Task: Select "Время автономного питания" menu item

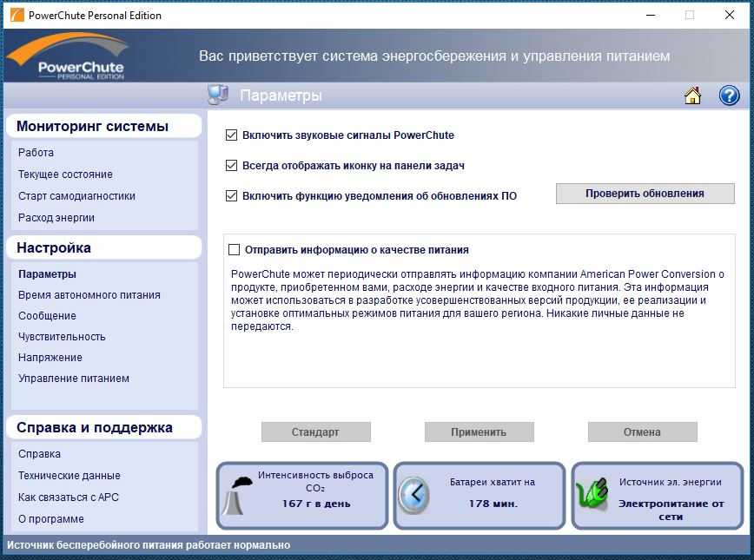Action: pos(89,295)
